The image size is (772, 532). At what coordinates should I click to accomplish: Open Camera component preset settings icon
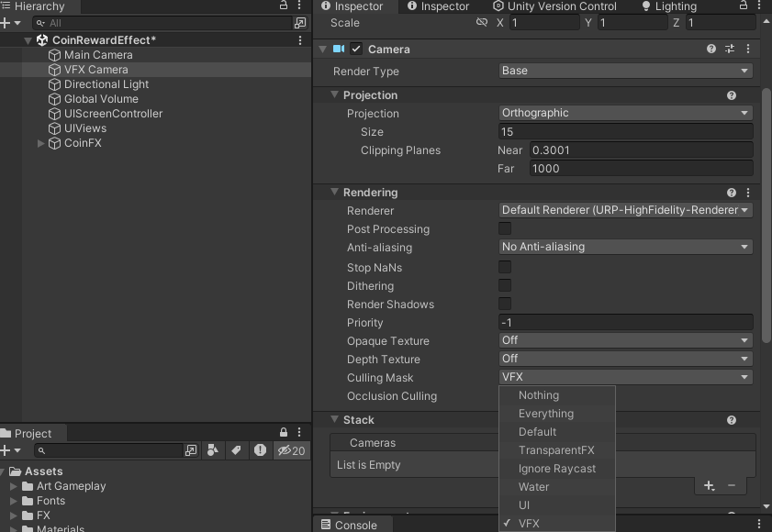coord(730,49)
